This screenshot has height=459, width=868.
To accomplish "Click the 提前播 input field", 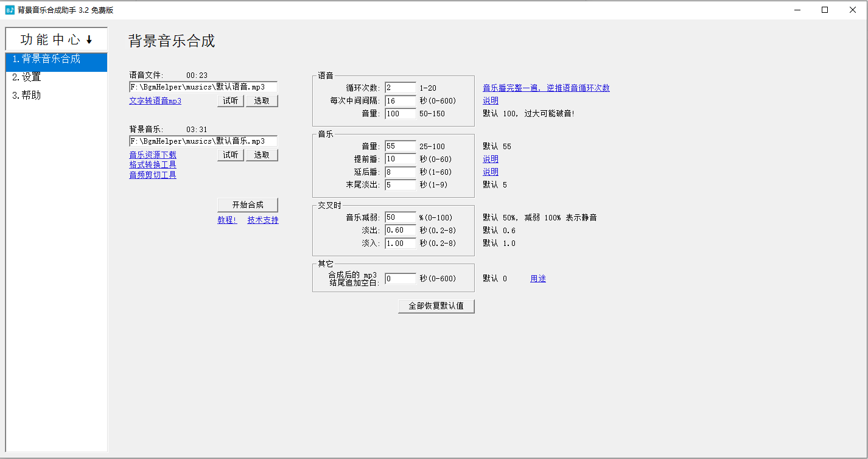I will (x=401, y=159).
